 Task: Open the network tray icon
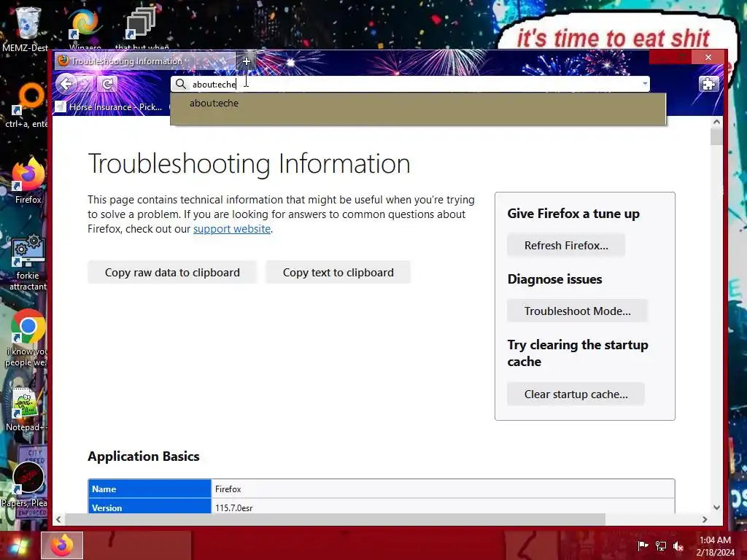pyautogui.click(x=661, y=546)
